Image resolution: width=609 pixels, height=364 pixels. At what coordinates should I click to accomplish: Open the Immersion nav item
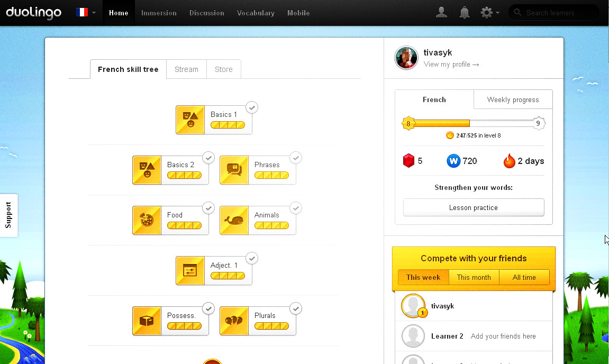click(x=159, y=13)
